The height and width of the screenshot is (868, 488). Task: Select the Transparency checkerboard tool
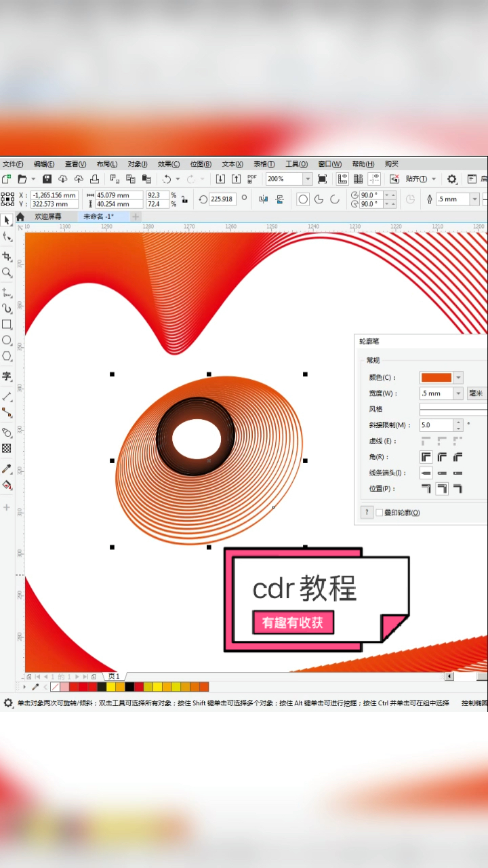coord(7,448)
